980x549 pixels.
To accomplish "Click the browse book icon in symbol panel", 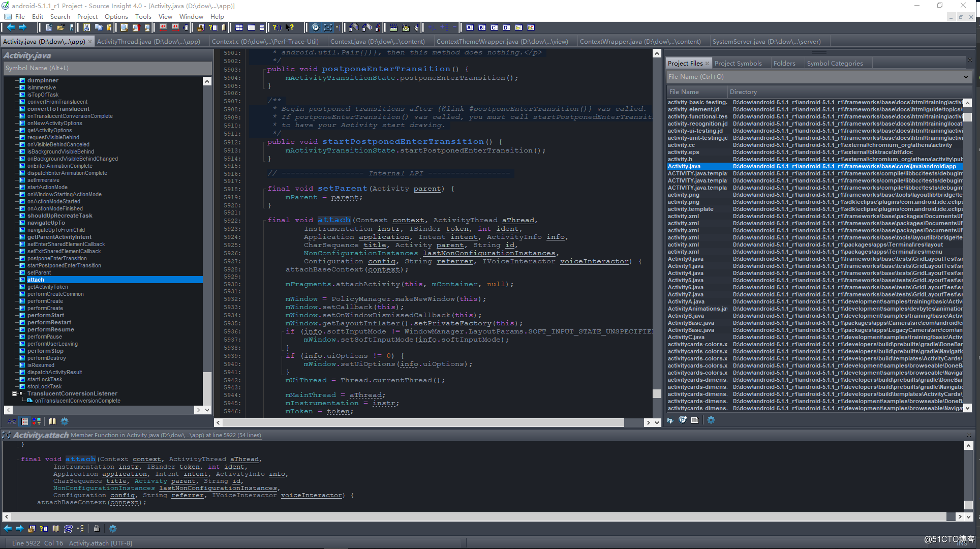I will (x=52, y=421).
